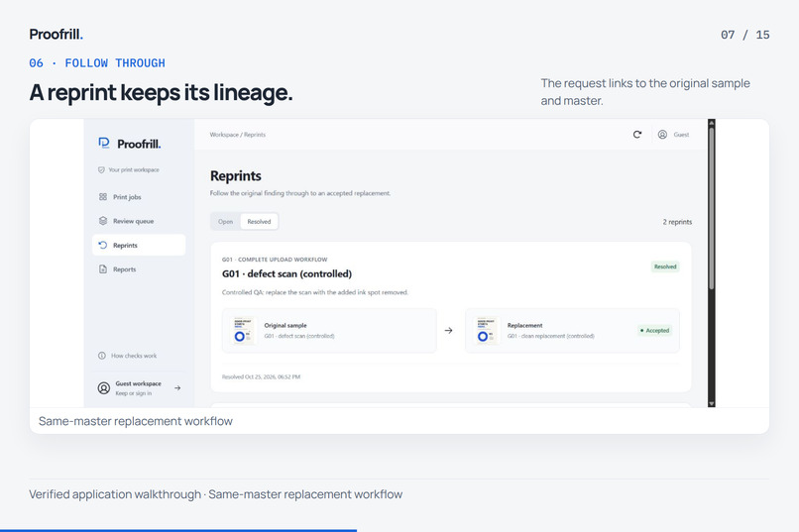799x532 pixels.
Task: Click the Replacement card
Action: tap(572, 331)
